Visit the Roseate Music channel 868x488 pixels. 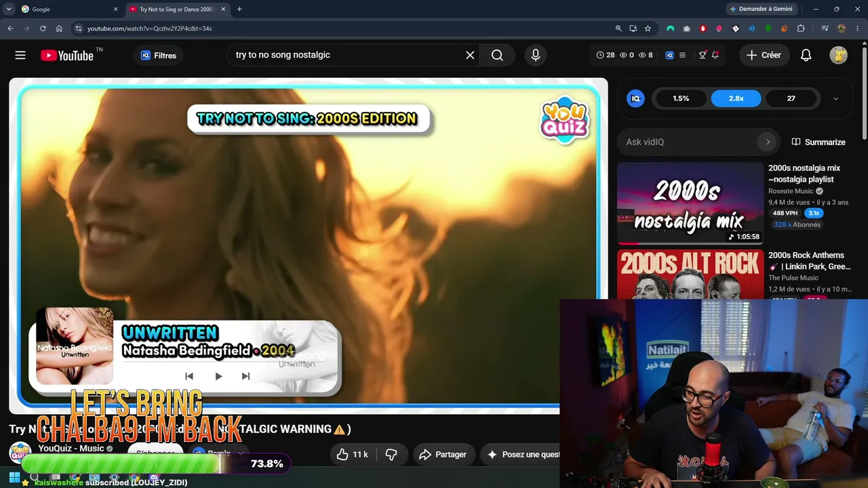pos(791,191)
